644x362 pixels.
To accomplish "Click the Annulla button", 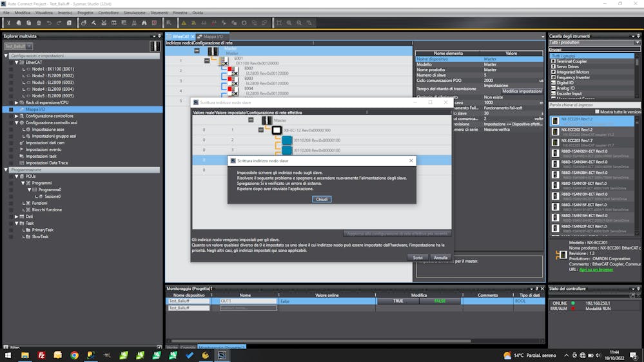I will (440, 257).
